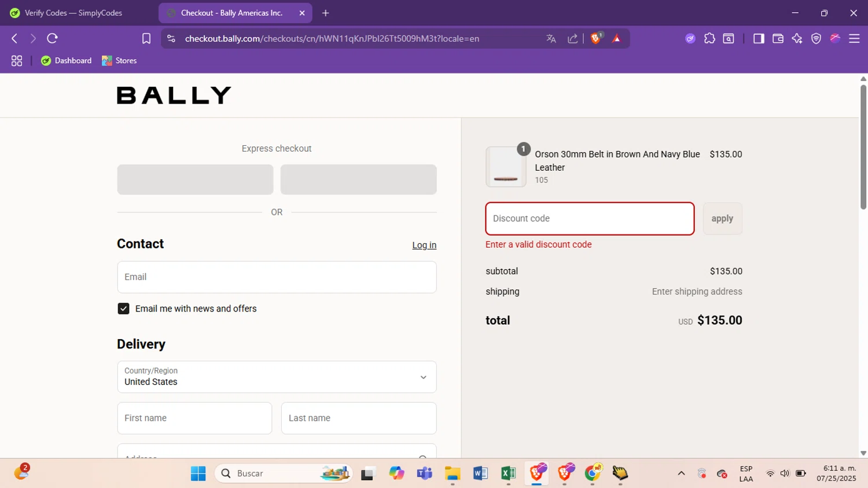Click the Enter a valid discount code message
This screenshot has width=868, height=488.
[538, 244]
